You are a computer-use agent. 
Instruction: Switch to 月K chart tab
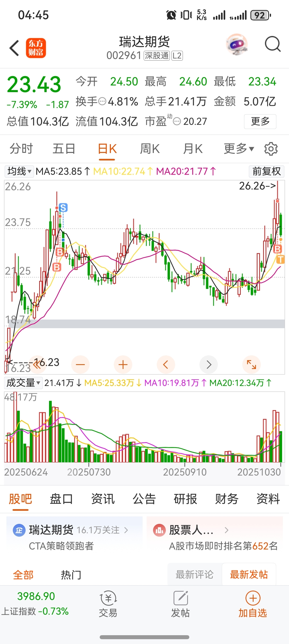(193, 149)
